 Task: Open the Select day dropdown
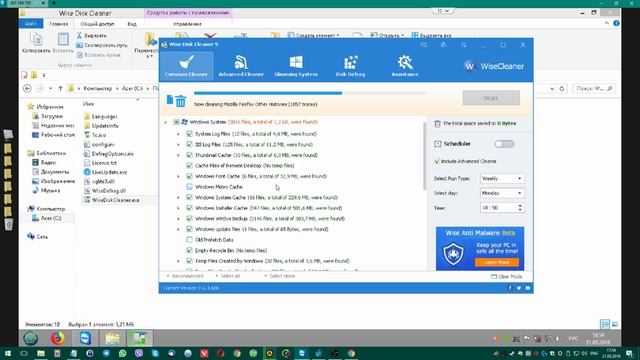click(x=502, y=193)
